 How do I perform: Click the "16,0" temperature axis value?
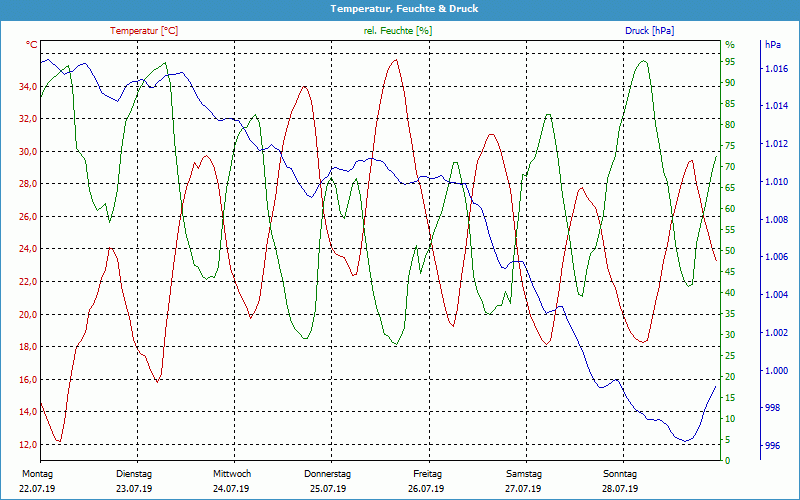click(28, 380)
